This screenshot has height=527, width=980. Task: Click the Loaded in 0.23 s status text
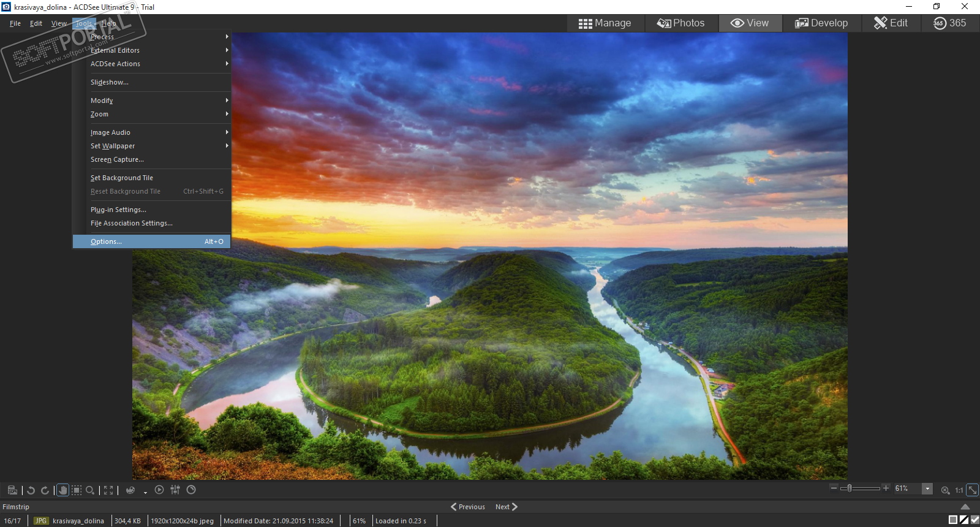click(401, 521)
